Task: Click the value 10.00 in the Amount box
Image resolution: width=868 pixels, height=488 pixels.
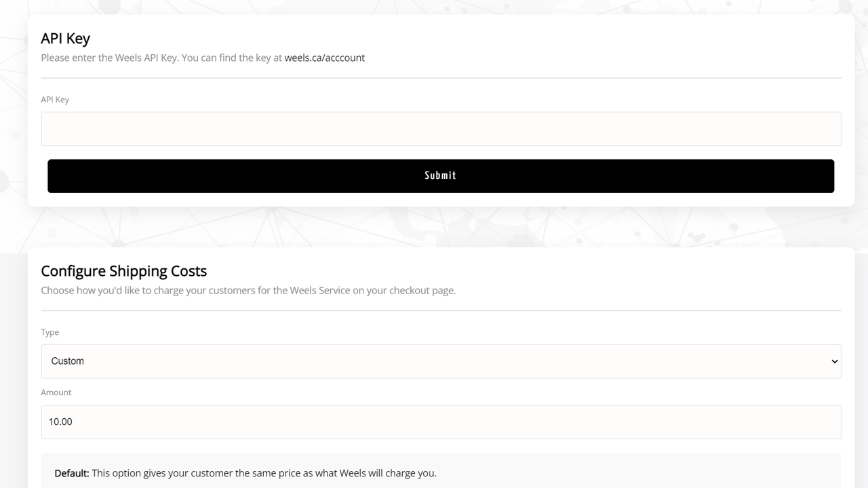Action: [60, 422]
